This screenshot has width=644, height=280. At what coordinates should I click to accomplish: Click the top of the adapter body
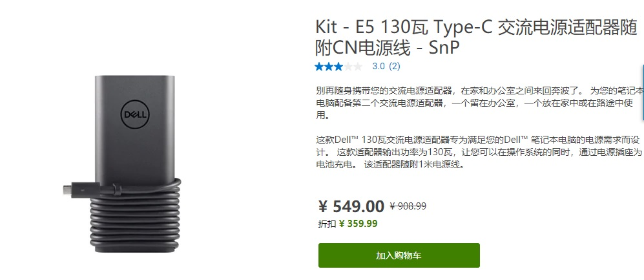[134, 81]
